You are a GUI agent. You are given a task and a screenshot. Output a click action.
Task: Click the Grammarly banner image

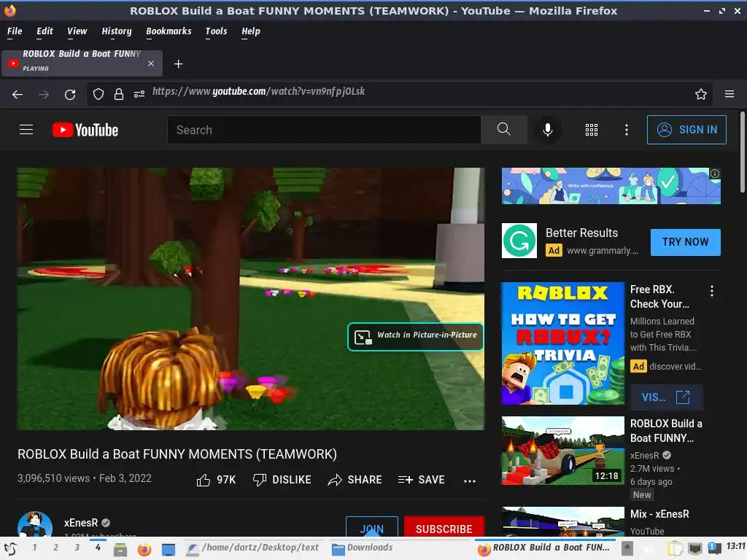point(611,186)
